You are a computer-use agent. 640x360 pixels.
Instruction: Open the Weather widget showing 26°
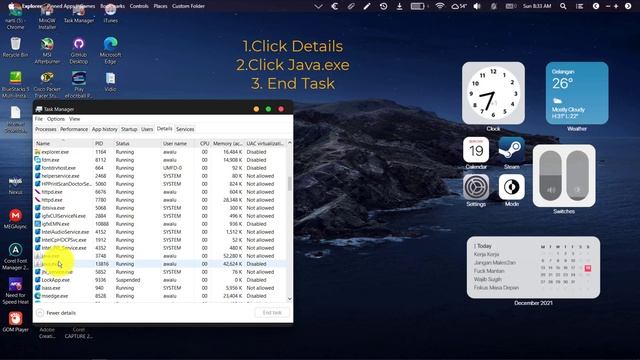tap(577, 93)
